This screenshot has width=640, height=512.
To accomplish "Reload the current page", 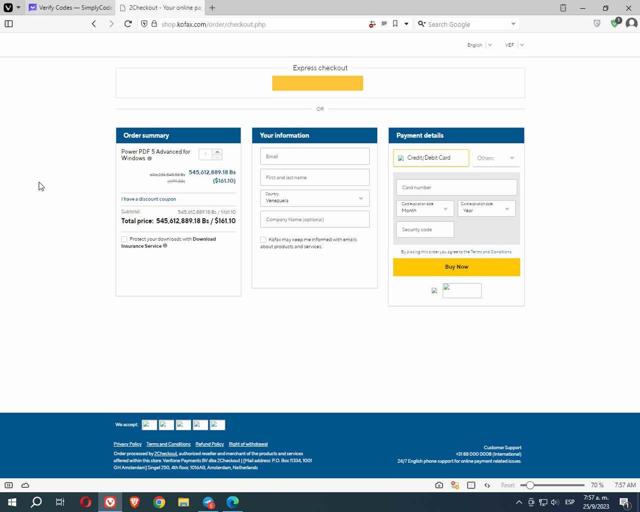I will point(128,24).
